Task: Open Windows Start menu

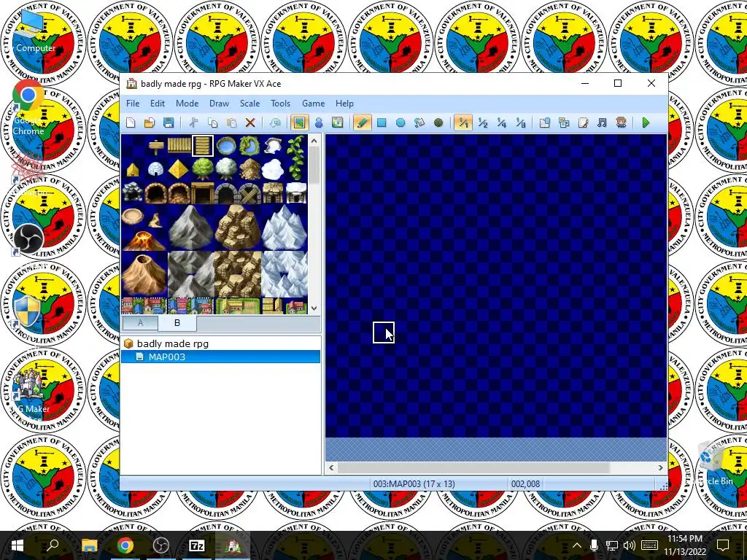Action: [x=18, y=545]
